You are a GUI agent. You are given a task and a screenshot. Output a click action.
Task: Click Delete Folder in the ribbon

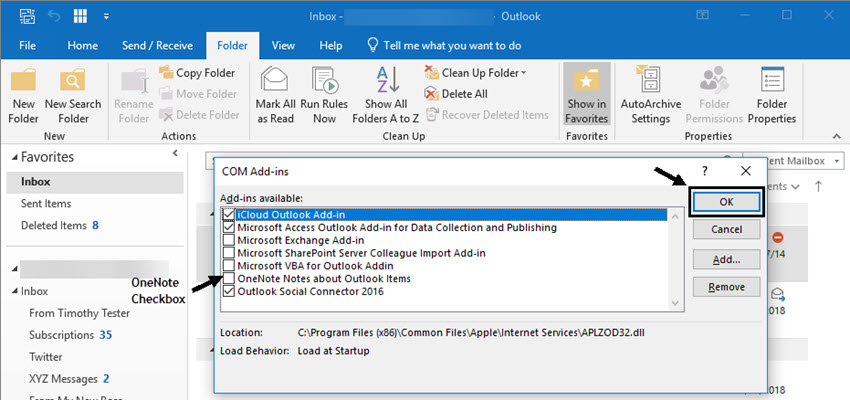click(198, 115)
